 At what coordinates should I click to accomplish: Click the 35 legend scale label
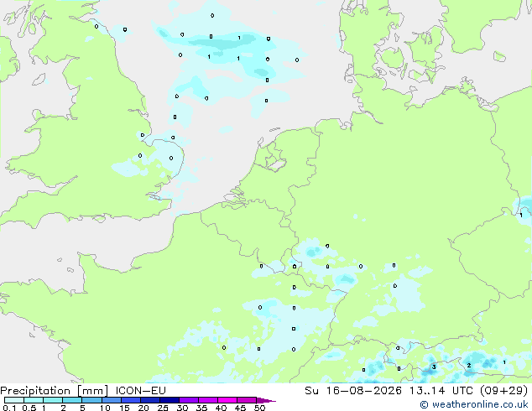[x=201, y=408]
